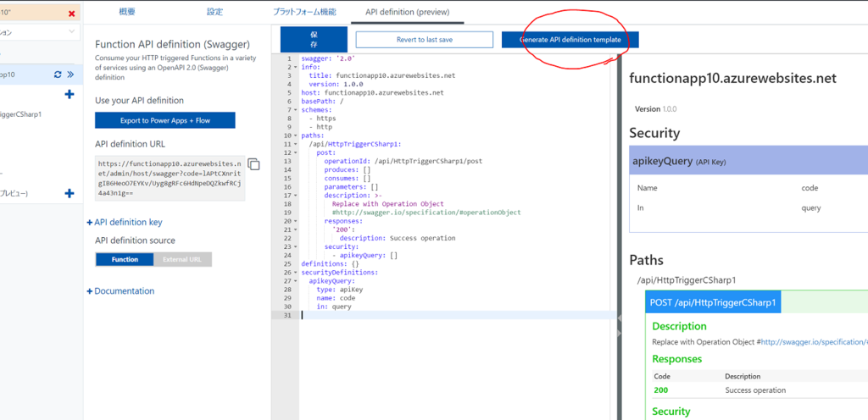Copy the API definition URL
The width and height of the screenshot is (868, 420).
tap(253, 164)
